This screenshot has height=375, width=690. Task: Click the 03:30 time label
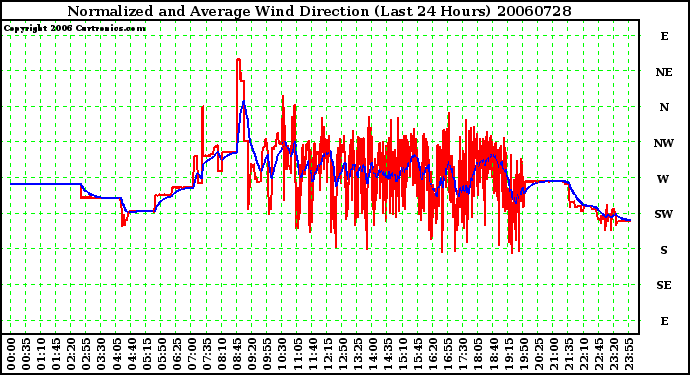pos(101,354)
